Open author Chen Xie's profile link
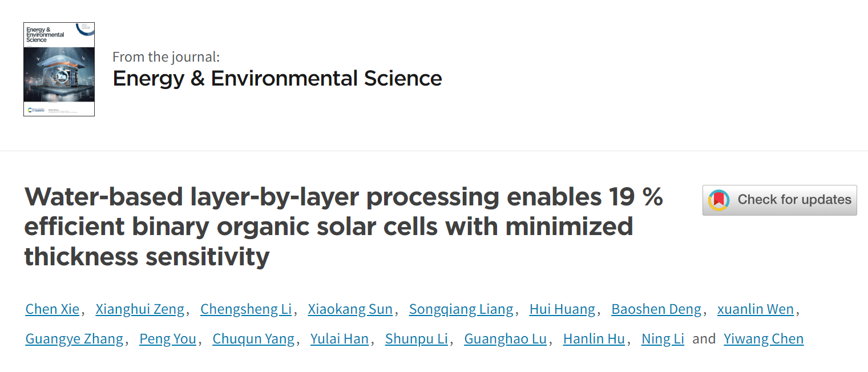This screenshot has height=372, width=868. coord(53,309)
